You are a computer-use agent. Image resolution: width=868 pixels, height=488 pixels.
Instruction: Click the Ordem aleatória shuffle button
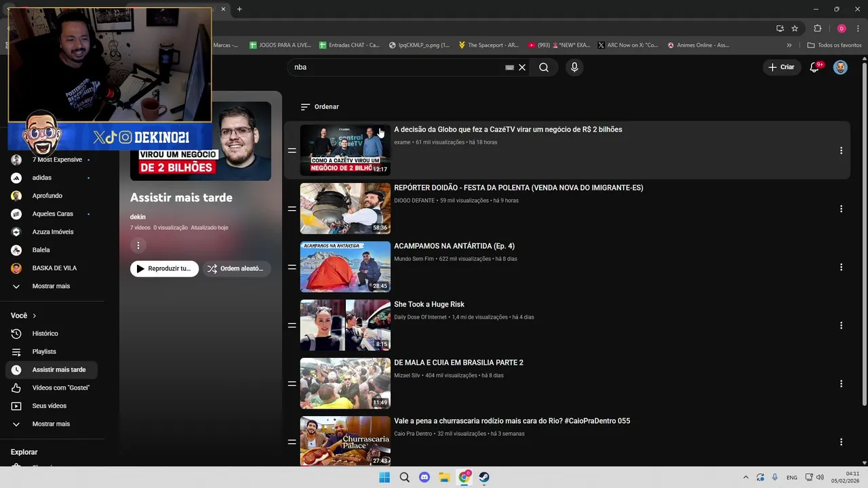[235, 268]
